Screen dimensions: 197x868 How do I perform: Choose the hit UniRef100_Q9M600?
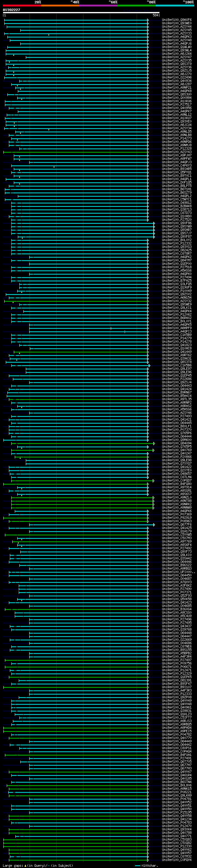pyautogui.click(x=177, y=440)
